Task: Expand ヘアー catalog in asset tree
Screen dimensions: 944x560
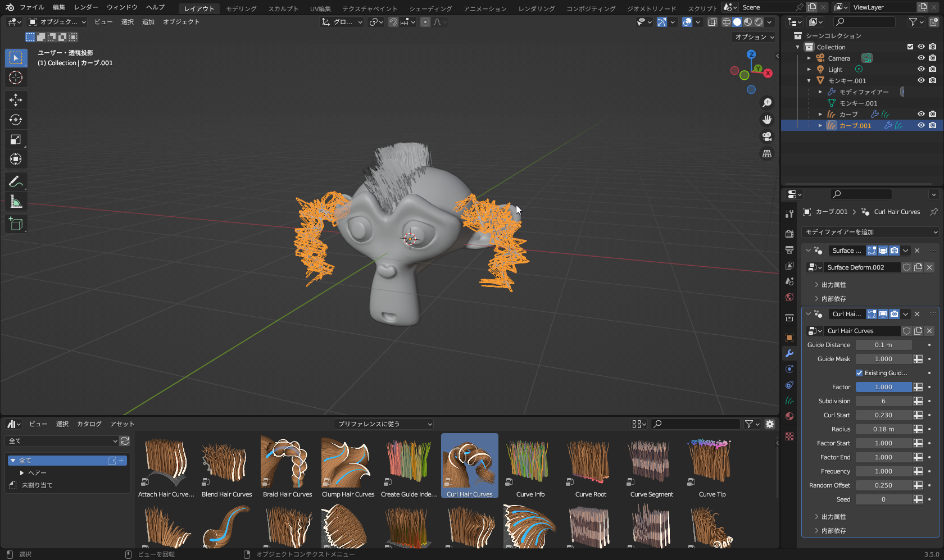Action: 22,473
